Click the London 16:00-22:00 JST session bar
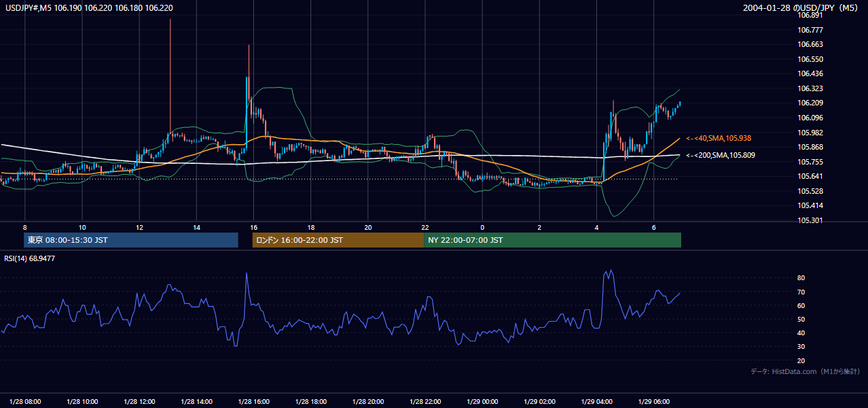 click(338, 240)
